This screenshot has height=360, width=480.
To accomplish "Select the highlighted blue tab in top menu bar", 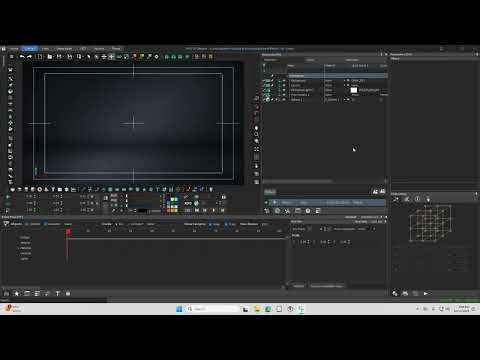I will (x=30, y=49).
